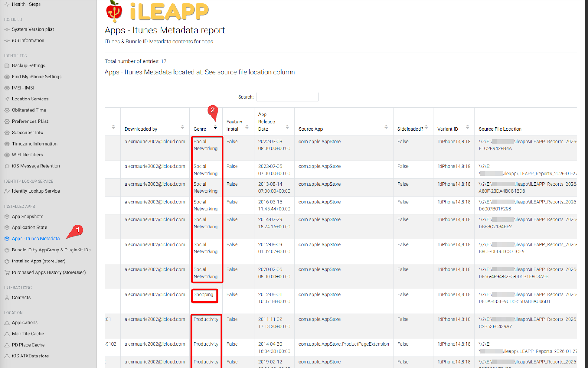Click the iOS Information sidebar icon
Viewport: 588px width, 368px height.
click(7, 40)
